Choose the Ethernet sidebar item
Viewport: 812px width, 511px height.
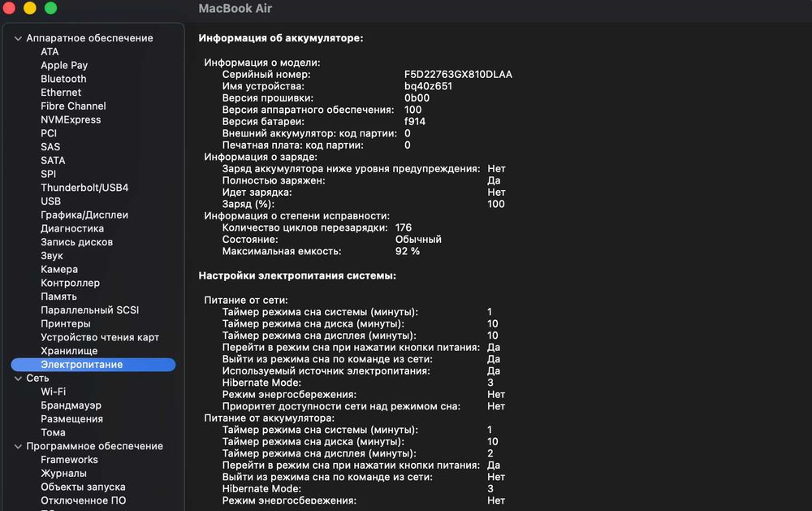(61, 93)
